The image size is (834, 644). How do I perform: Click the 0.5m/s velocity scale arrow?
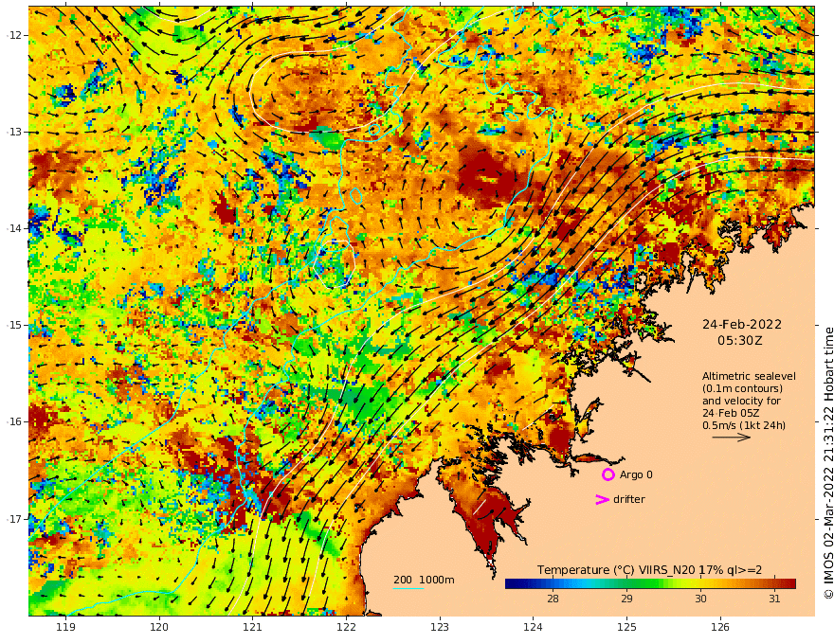(x=732, y=438)
